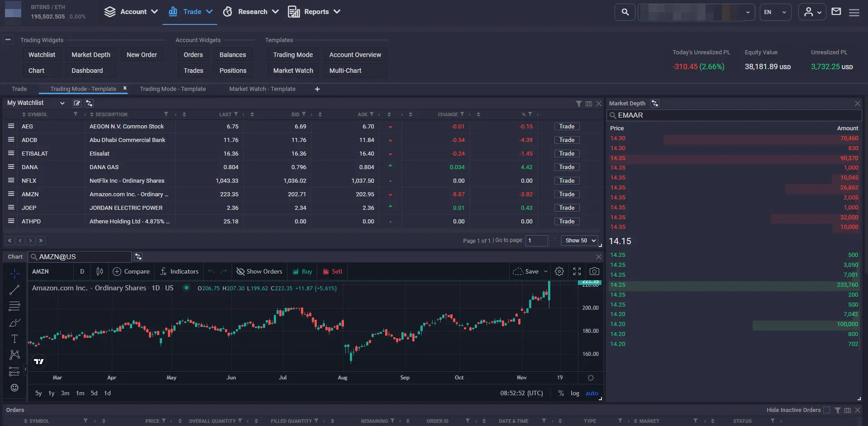The width and height of the screenshot is (868, 426).
Task: Open the watchlist columns chooser icon
Action: click(x=588, y=104)
